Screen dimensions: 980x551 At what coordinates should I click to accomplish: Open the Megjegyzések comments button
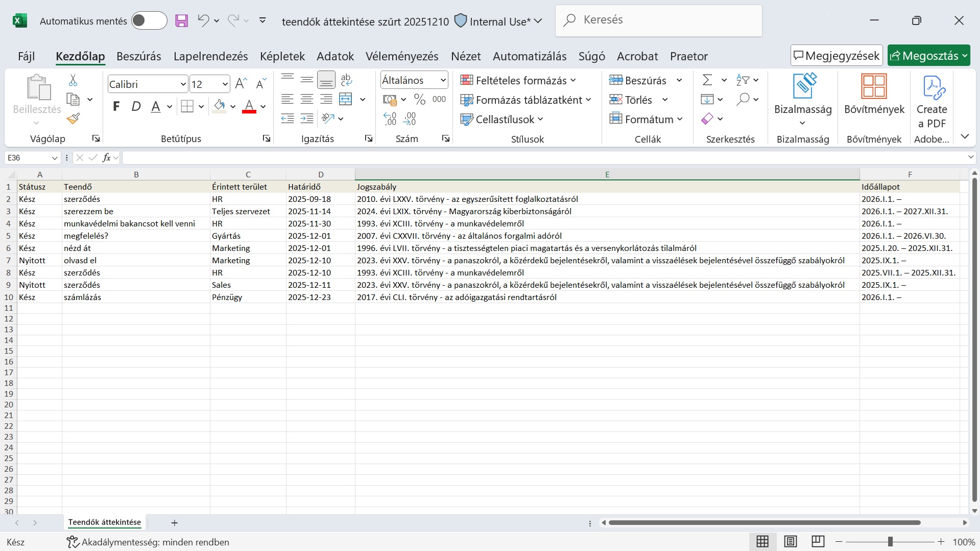click(836, 56)
